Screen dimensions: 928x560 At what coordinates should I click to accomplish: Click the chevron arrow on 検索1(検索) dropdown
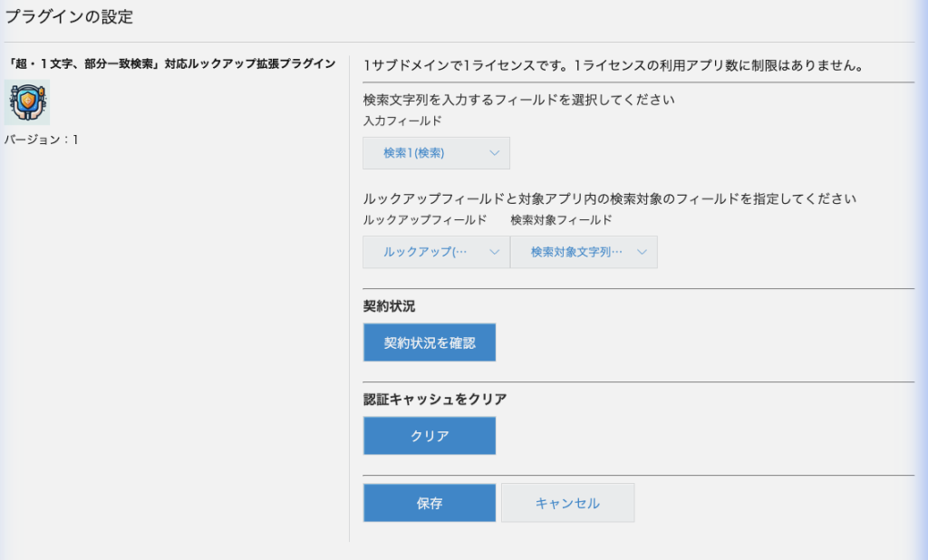point(494,153)
